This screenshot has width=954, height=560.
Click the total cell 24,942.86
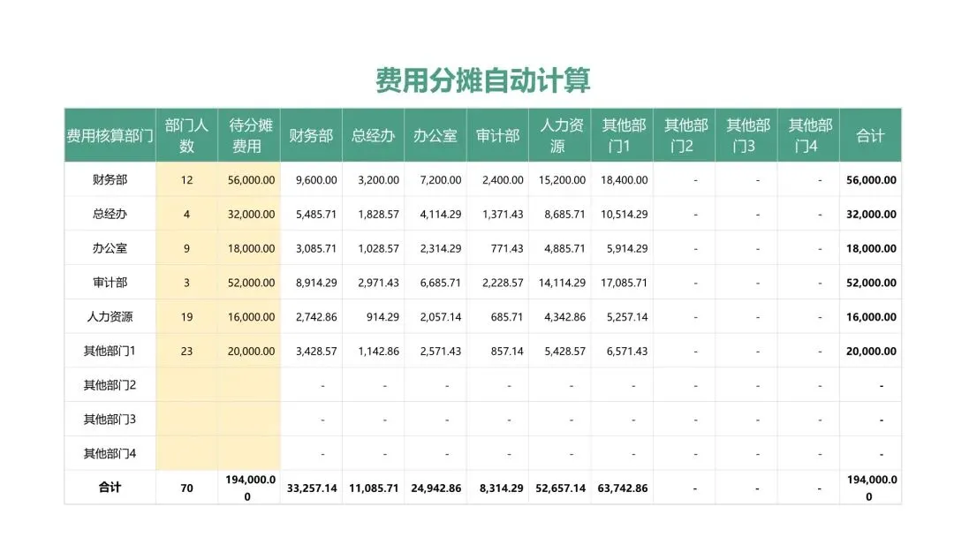point(435,488)
